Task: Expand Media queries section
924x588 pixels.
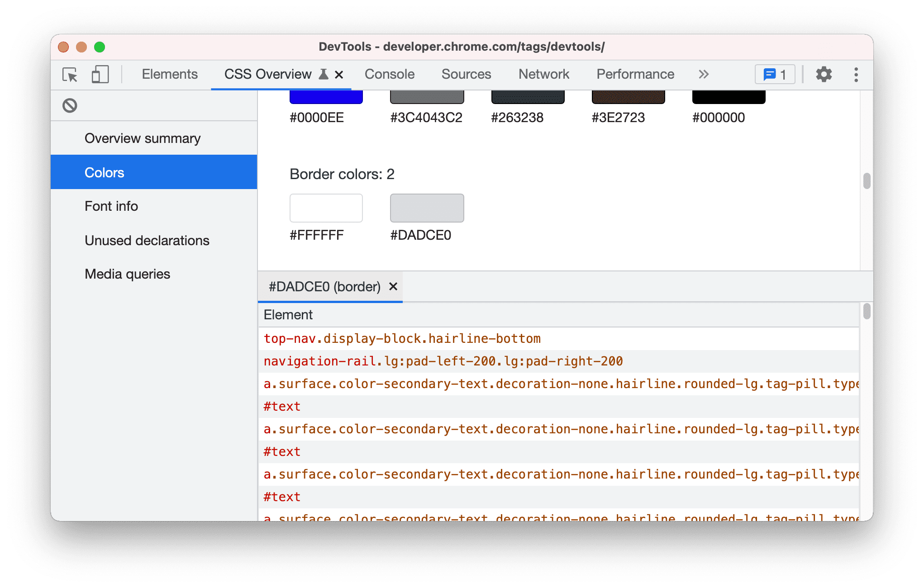Action: [x=127, y=274]
